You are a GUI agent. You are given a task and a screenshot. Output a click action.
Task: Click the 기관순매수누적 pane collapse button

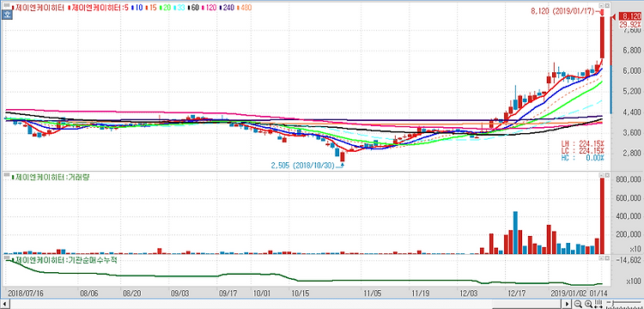point(7,258)
